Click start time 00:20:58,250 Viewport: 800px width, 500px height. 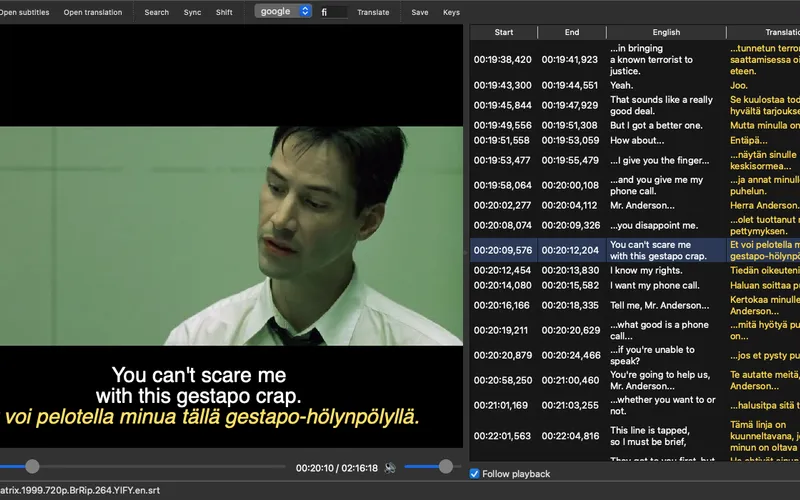tap(503, 380)
